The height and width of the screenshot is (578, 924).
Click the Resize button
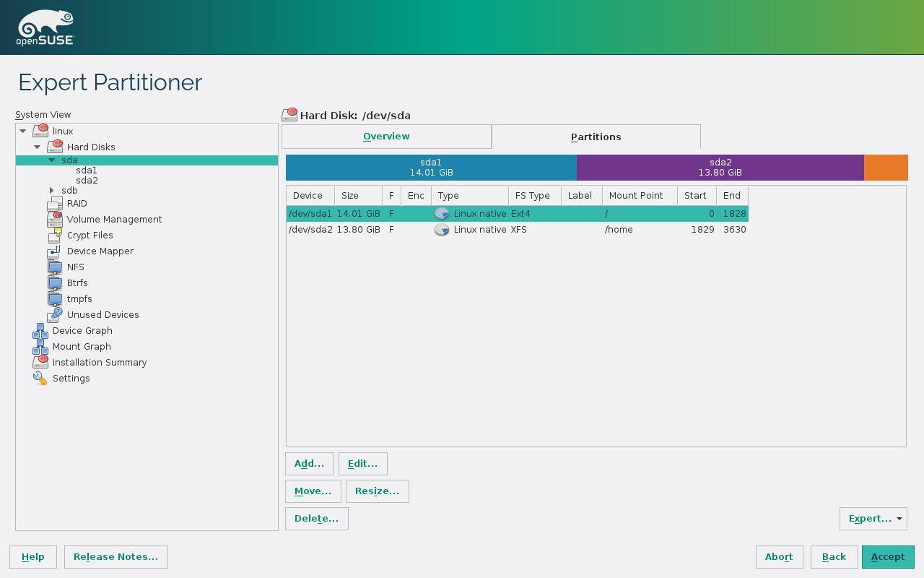(x=377, y=491)
